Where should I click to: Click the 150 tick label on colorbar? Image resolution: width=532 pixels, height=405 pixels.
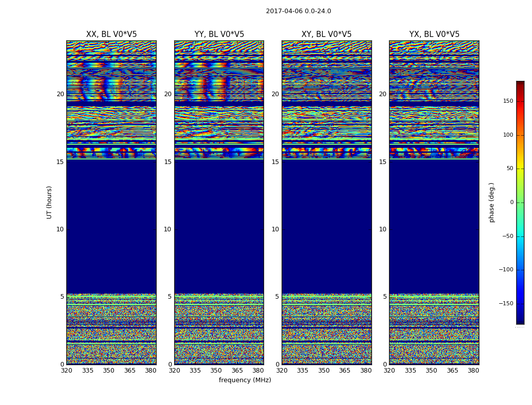(508, 101)
